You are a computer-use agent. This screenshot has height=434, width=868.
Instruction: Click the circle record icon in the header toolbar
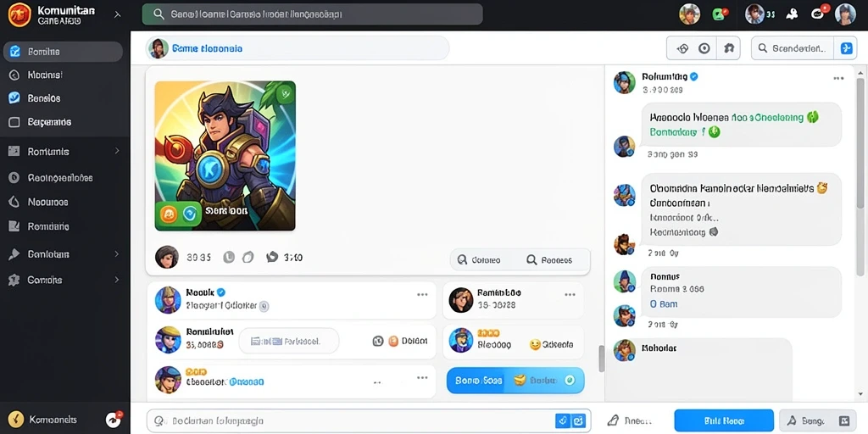[x=704, y=48]
